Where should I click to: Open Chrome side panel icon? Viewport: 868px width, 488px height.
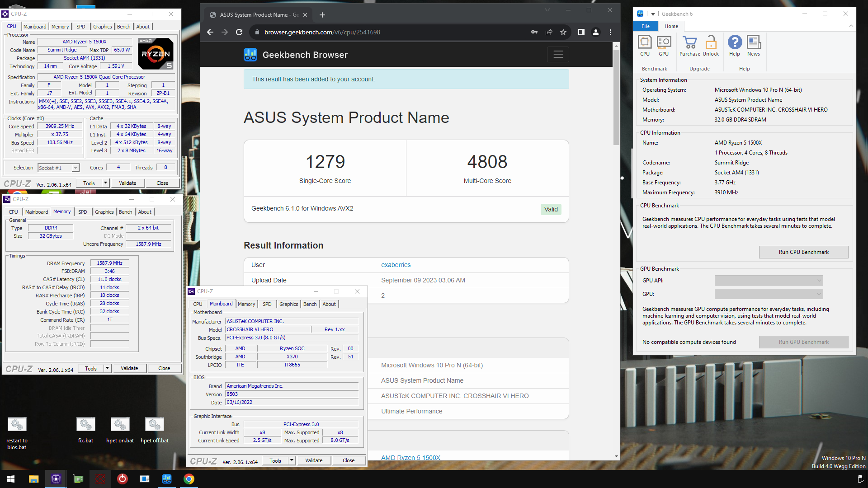(581, 32)
